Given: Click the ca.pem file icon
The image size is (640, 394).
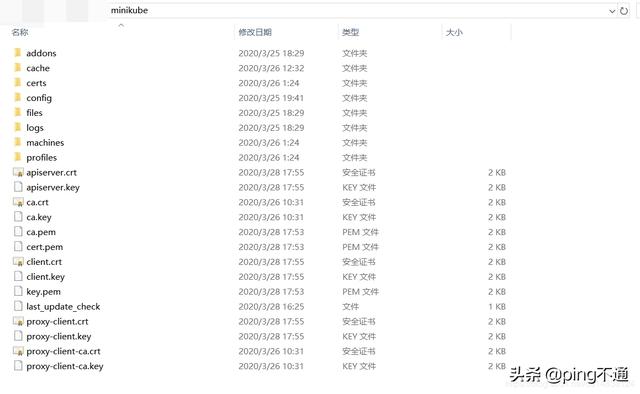Looking at the screenshot, I should pyautogui.click(x=18, y=232).
